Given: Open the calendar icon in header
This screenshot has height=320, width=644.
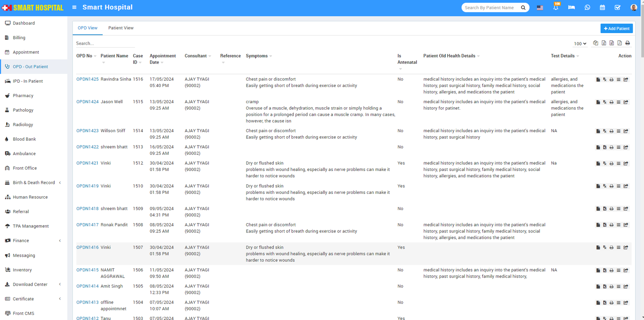Looking at the screenshot, I should point(602,8).
